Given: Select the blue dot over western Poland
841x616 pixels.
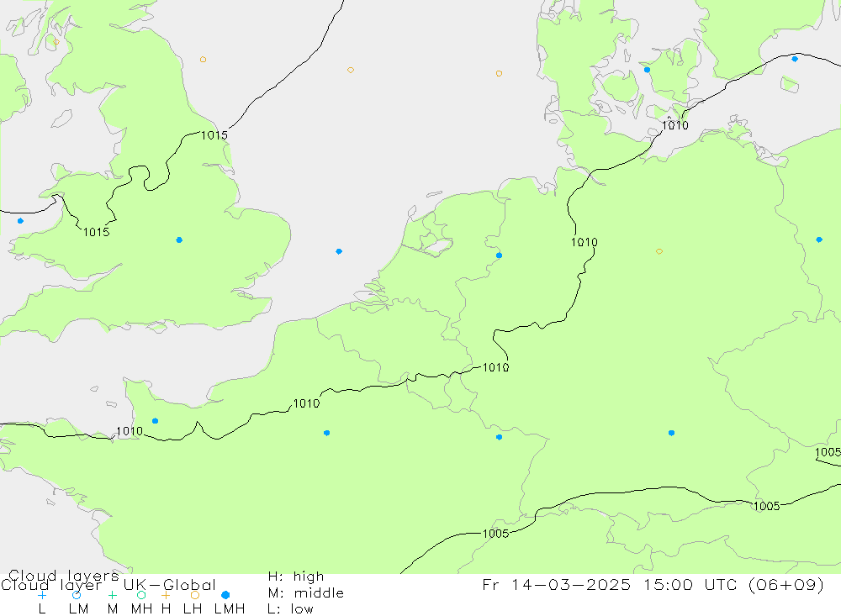Looking at the screenshot, I should click(x=819, y=240).
